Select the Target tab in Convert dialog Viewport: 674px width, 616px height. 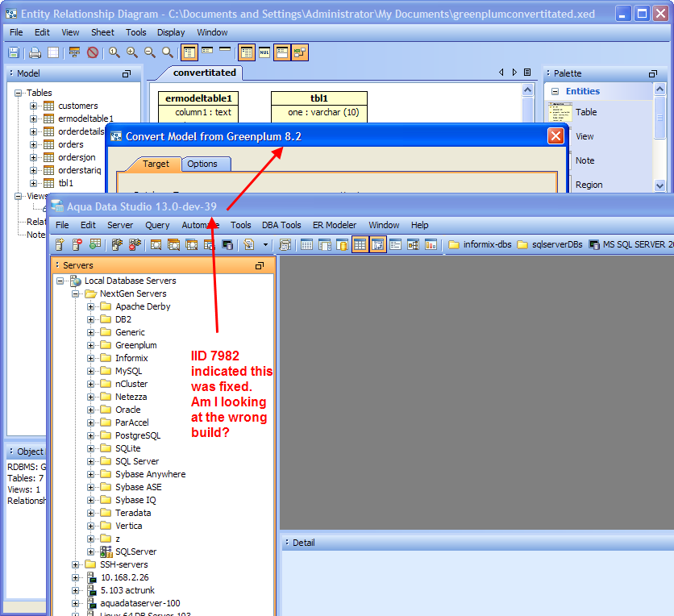coord(156,164)
